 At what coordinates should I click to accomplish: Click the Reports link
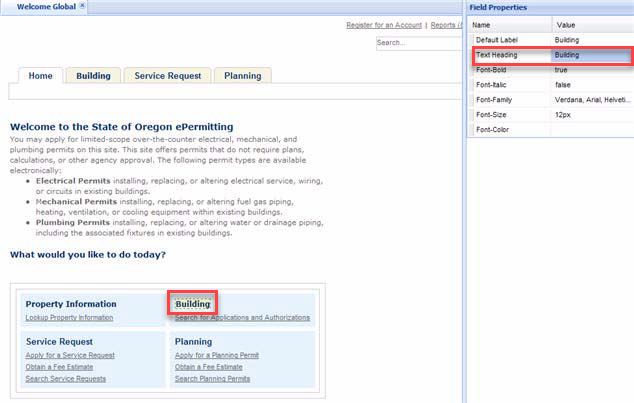pyautogui.click(x=443, y=24)
